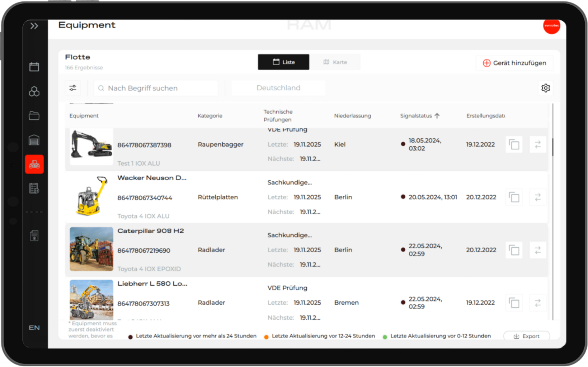Image resolution: width=588 pixels, height=367 pixels.
Task: Expand the sidebar with double chevron
Action: pyautogui.click(x=34, y=26)
